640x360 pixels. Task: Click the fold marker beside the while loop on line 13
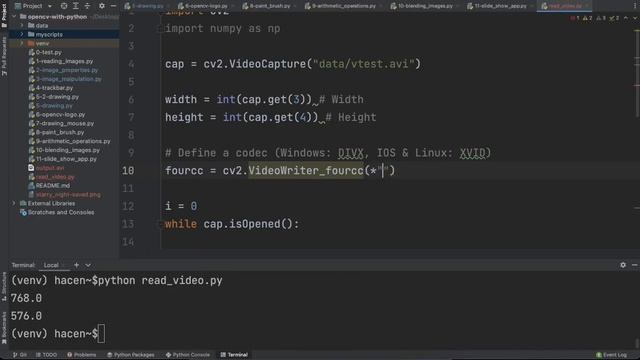(x=160, y=224)
